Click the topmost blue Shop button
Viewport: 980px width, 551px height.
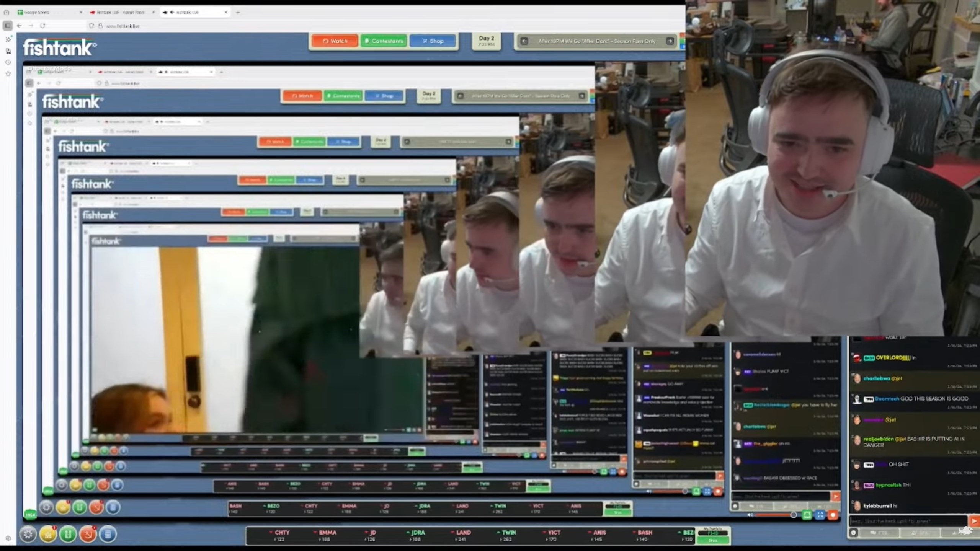click(433, 41)
